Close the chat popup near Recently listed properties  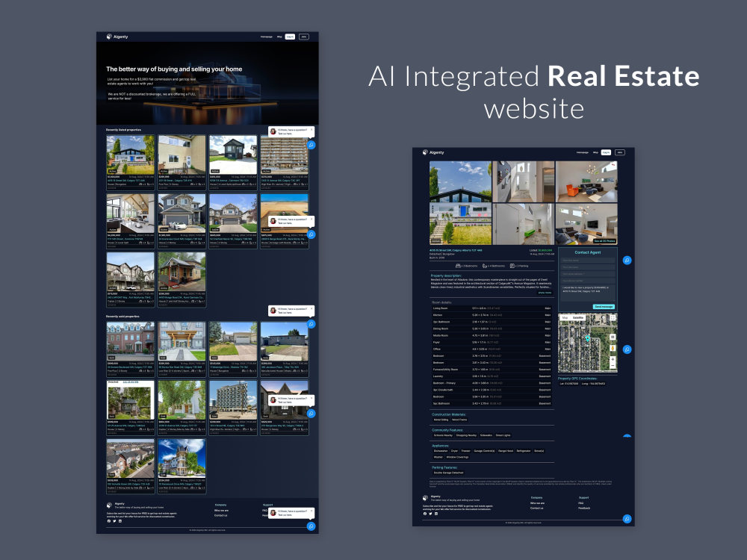[x=312, y=129]
